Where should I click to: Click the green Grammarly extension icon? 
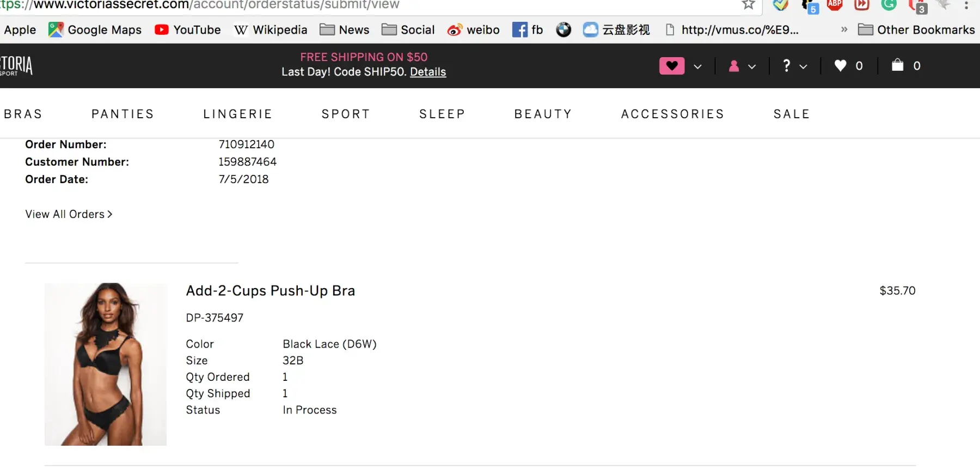(x=889, y=5)
